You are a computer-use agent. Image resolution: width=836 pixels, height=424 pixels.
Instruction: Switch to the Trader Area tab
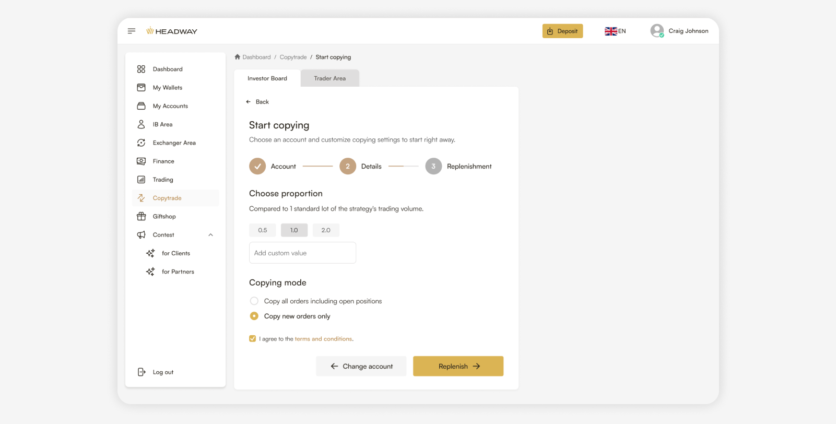click(329, 78)
